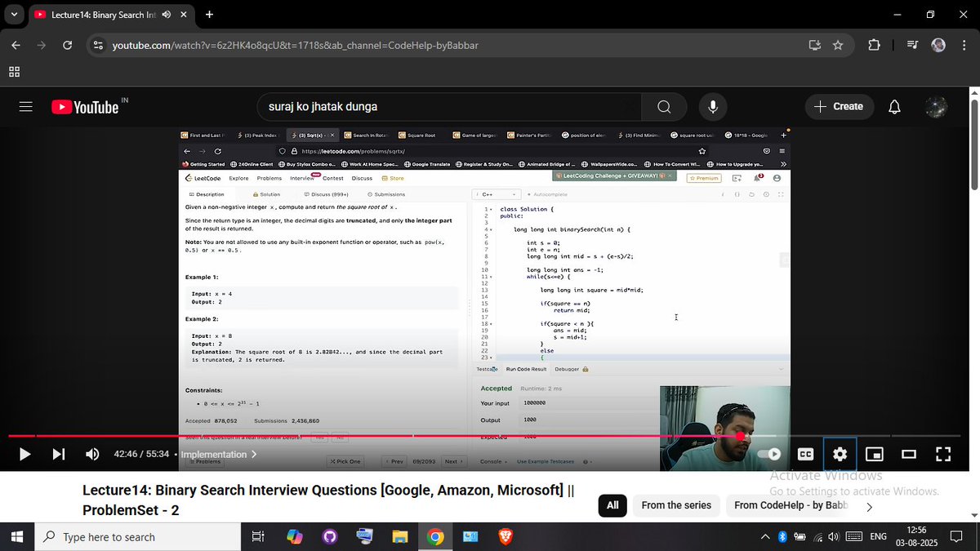The image size is (980, 551).
Task: Click the 42:46 / 55:34 time display
Action: point(141,454)
